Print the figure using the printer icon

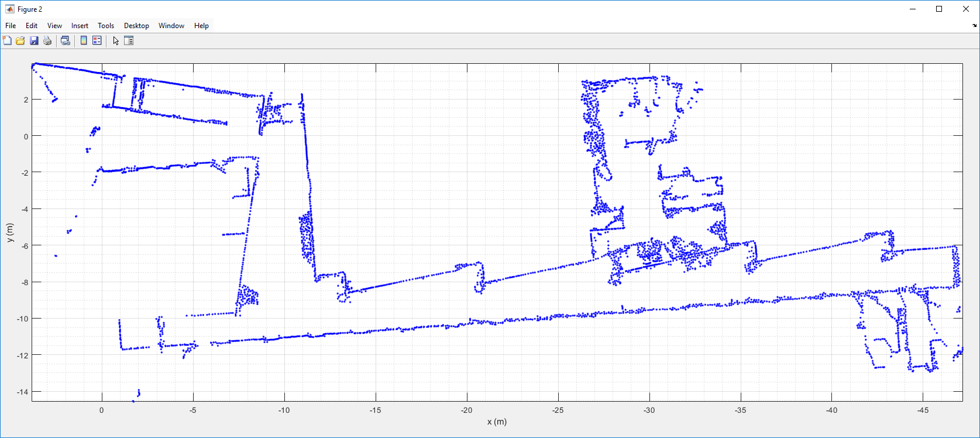click(47, 40)
